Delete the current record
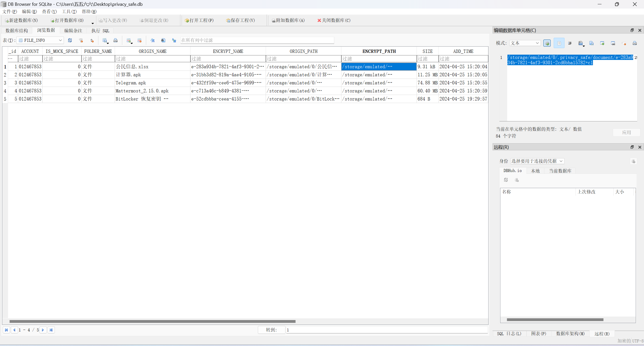The width and height of the screenshot is (644, 346). coord(140,40)
